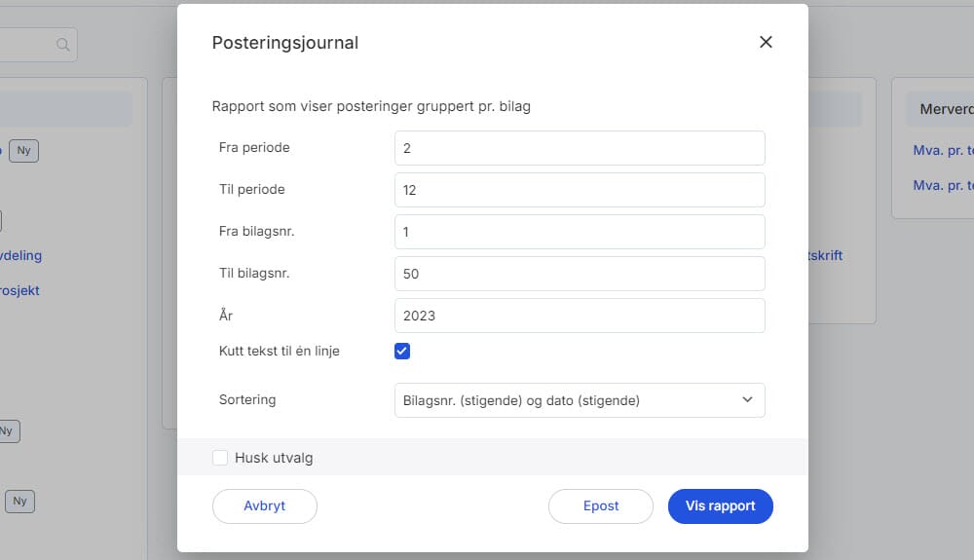The image size is (974, 560).
Task: Open the 'rosjekt' report link
Action: [19, 290]
